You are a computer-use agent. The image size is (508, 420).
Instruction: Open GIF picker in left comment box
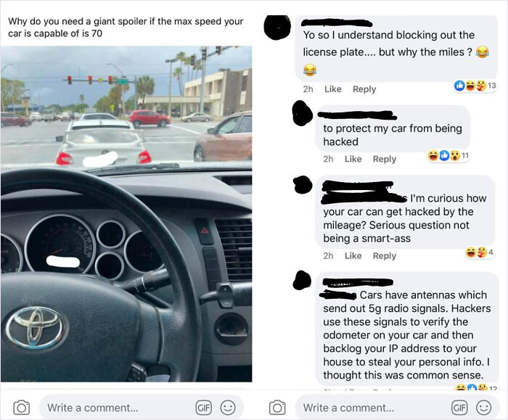tap(203, 408)
